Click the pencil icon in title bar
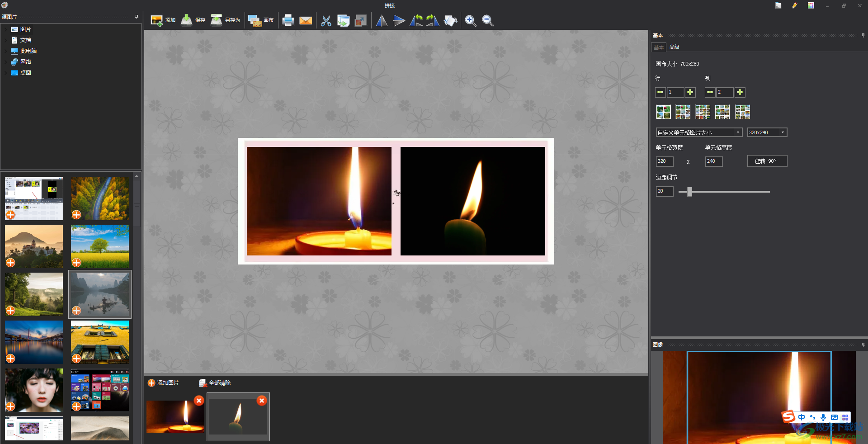 point(794,5)
